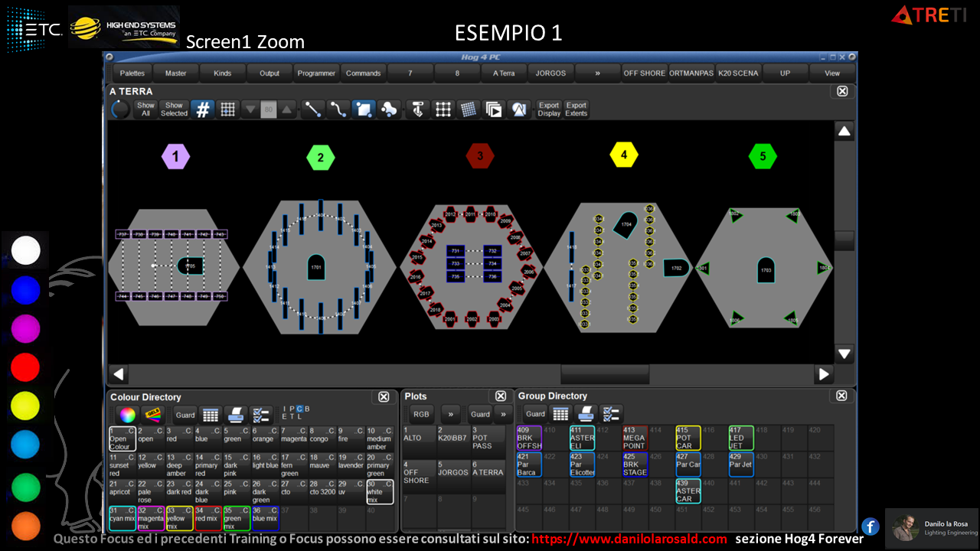The width and height of the screenshot is (980, 551).
Task: Click the plot scroll up arrow
Action: click(844, 132)
